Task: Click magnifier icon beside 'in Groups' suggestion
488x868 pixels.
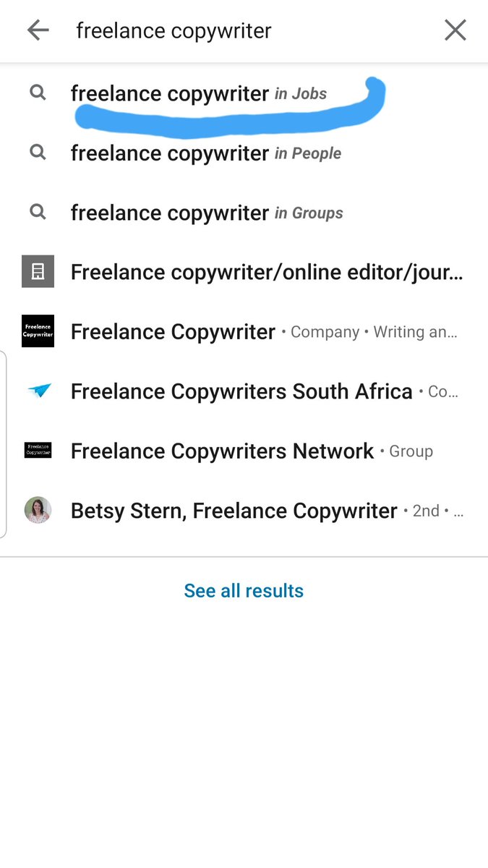Action: tap(38, 212)
